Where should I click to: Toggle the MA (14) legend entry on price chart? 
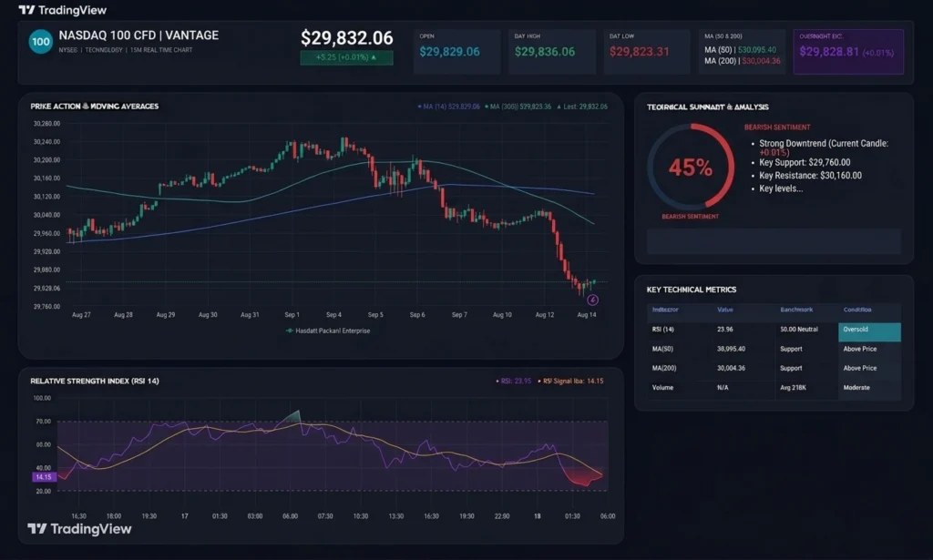(448, 107)
